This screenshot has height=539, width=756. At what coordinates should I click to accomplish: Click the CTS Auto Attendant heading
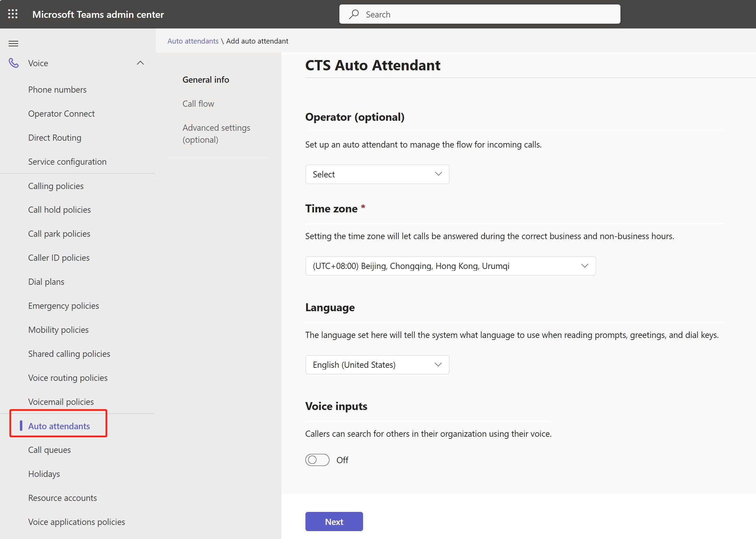tap(373, 65)
